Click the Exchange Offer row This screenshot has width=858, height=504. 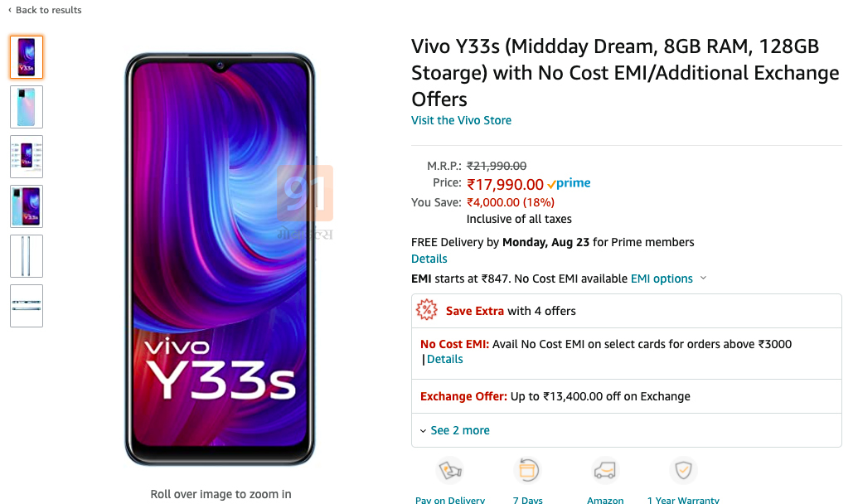(627, 396)
